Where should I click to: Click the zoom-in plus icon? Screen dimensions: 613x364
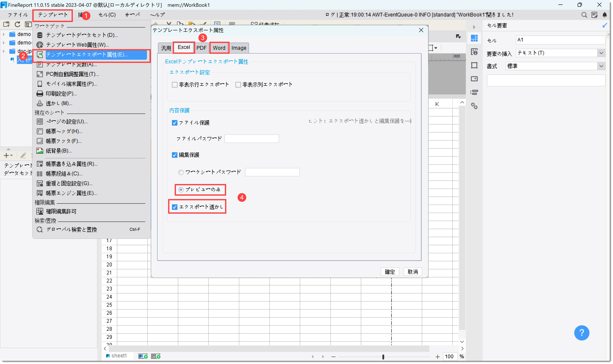[437, 357]
